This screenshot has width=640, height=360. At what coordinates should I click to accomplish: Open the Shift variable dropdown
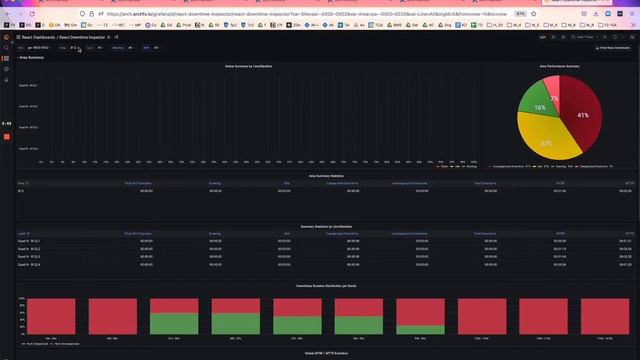[x=157, y=48]
